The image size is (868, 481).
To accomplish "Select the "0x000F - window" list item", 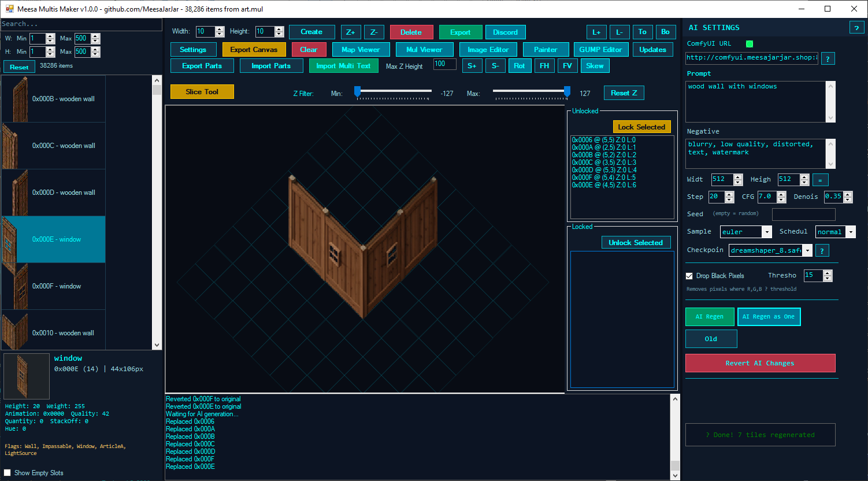I will click(x=54, y=286).
